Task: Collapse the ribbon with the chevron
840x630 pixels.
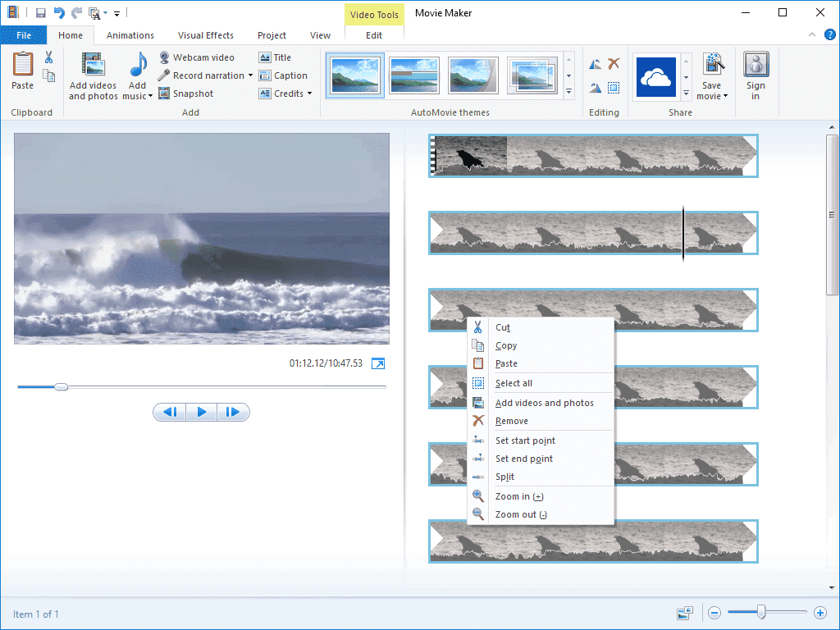Action: (x=812, y=34)
